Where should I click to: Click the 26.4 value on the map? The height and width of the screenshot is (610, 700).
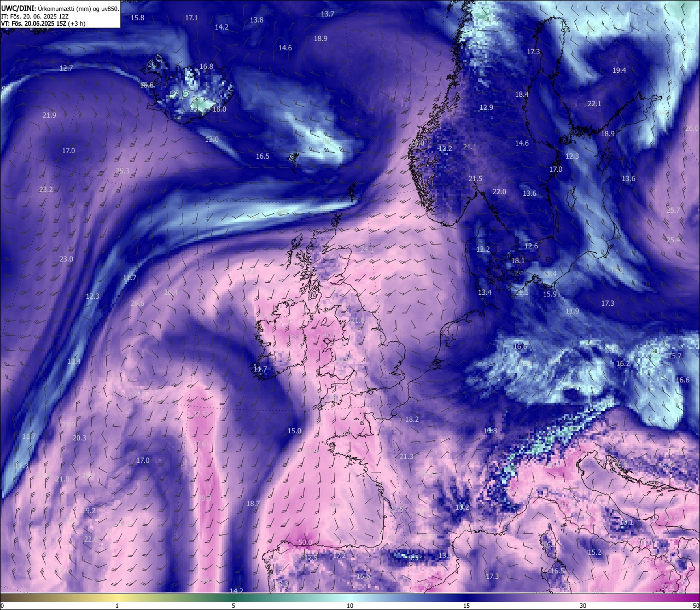171,292
